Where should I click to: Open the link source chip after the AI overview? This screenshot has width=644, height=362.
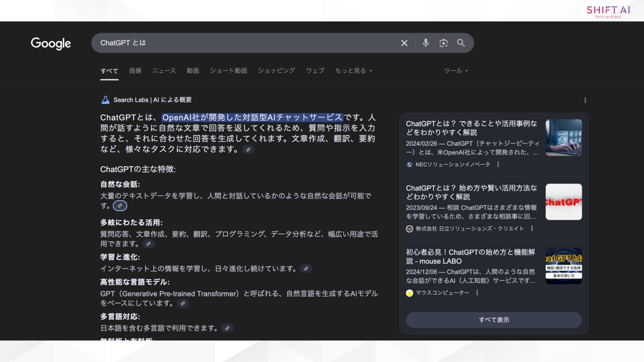pyautogui.click(x=249, y=149)
